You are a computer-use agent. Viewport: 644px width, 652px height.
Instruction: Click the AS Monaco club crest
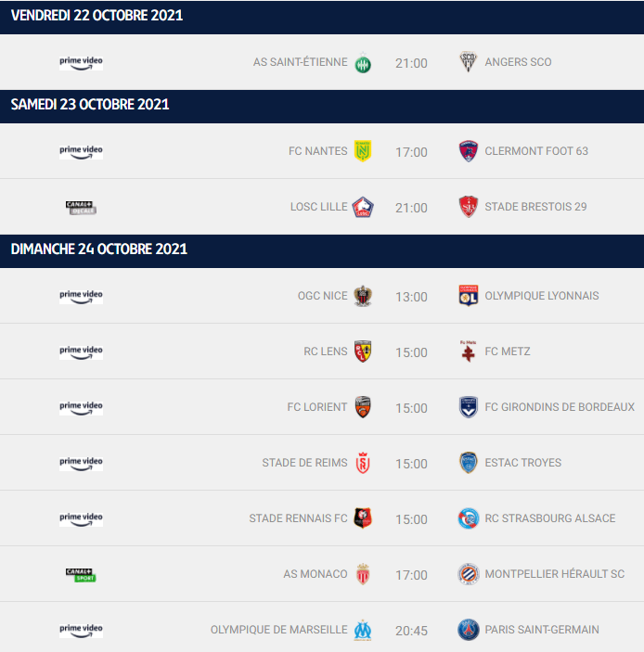coord(363,574)
